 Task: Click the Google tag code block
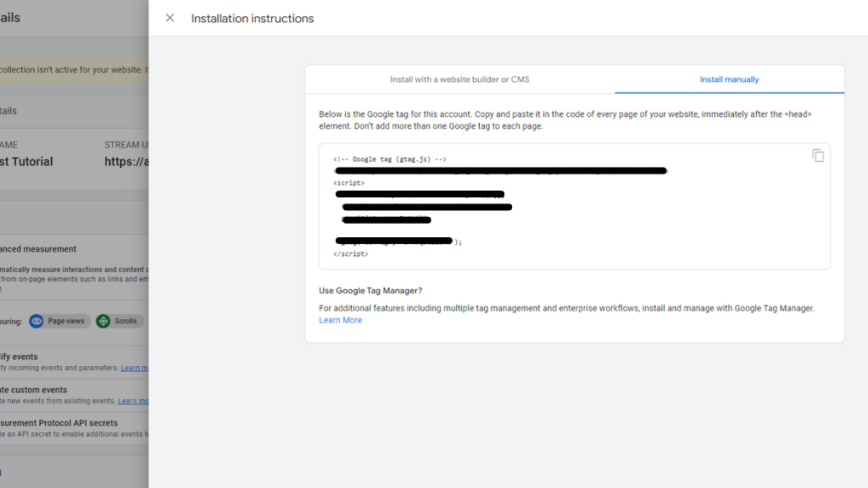pyautogui.click(x=574, y=207)
